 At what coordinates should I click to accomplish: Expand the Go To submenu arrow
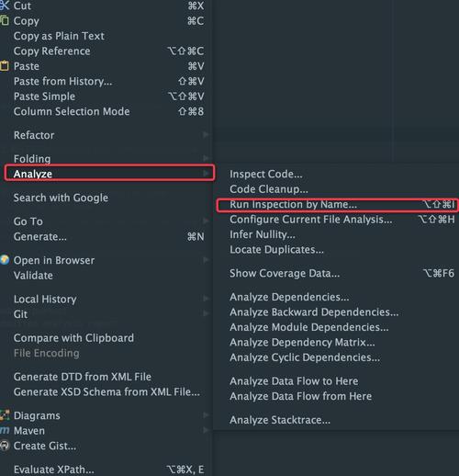(x=206, y=221)
